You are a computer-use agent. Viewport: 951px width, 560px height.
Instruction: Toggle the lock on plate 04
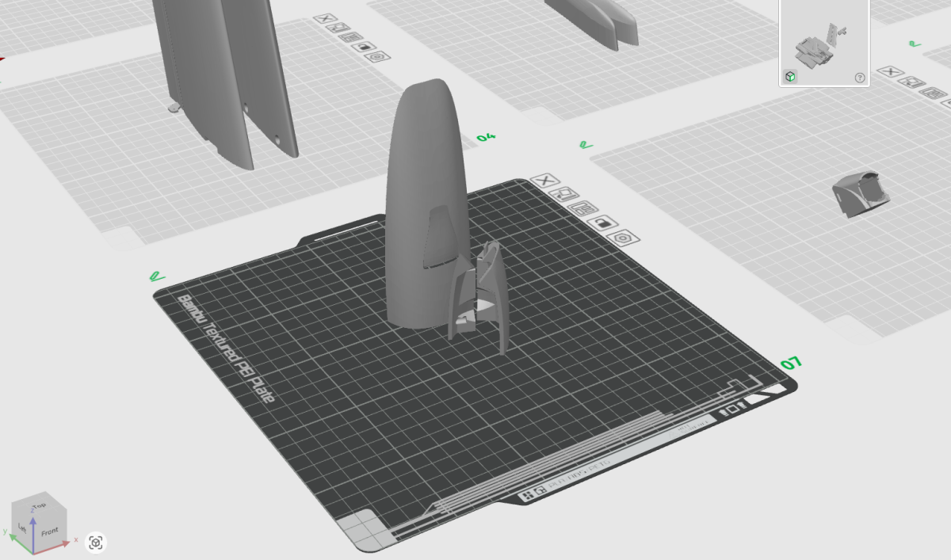364,47
